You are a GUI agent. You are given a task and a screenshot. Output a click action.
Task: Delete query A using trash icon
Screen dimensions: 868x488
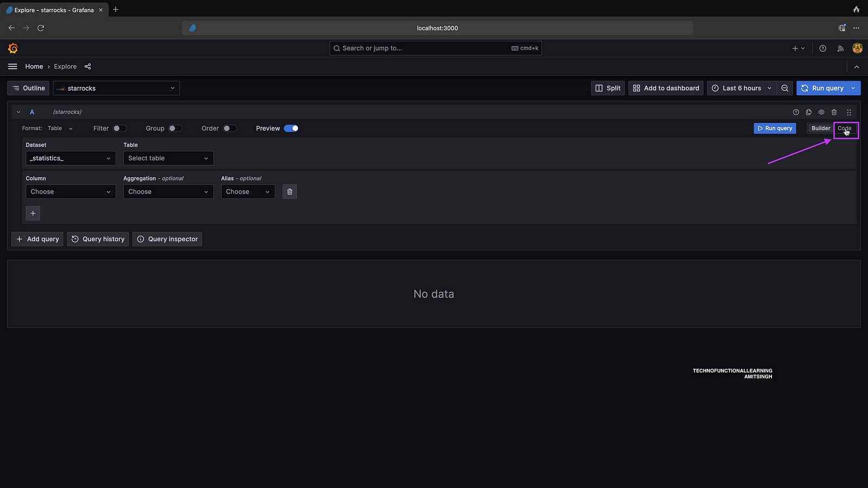834,112
